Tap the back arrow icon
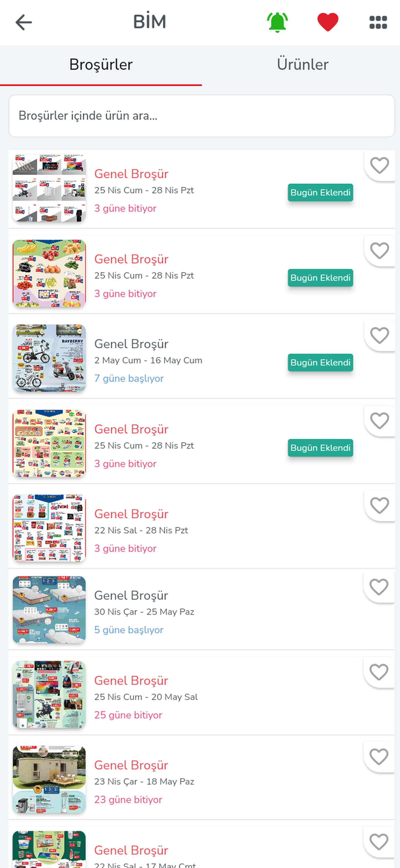 [24, 23]
